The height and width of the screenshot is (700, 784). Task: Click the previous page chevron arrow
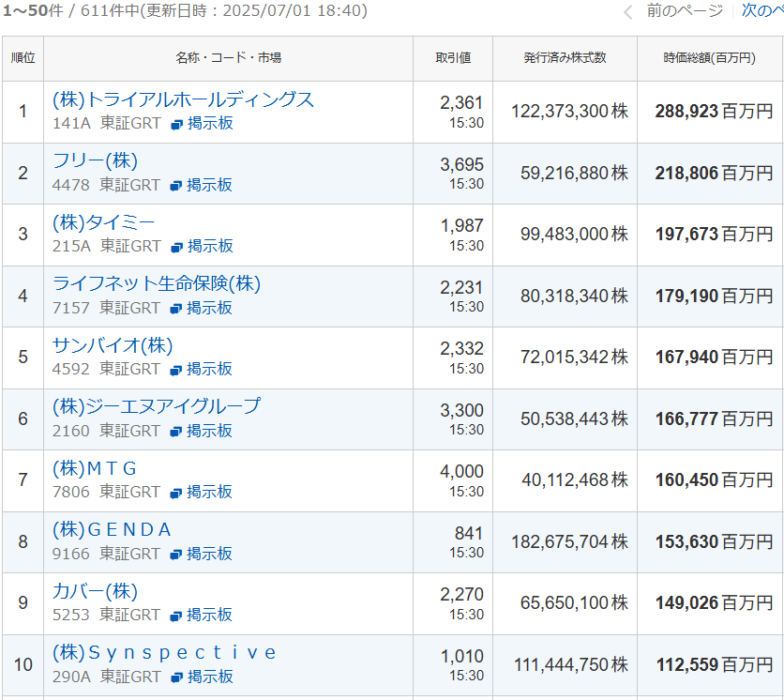click(628, 11)
